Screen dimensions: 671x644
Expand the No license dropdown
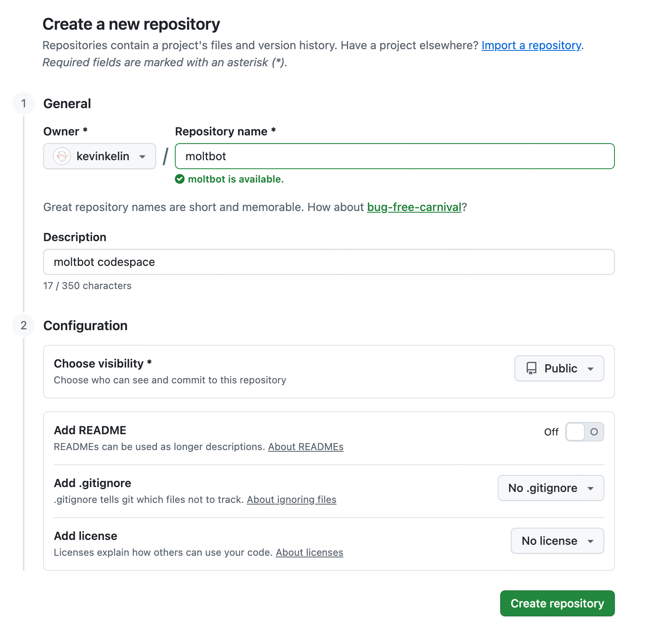(557, 541)
